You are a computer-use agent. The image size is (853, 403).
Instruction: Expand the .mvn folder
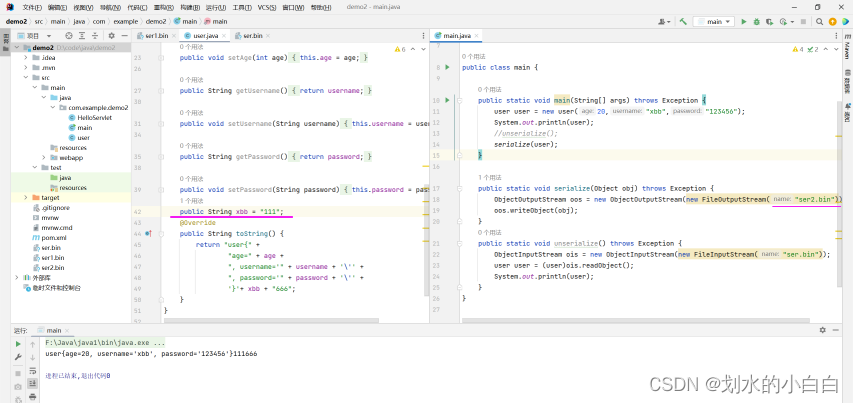(26, 68)
